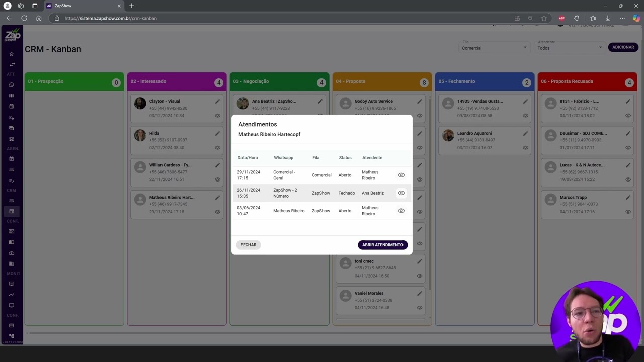Image resolution: width=644 pixels, height=362 pixels.
Task: Click the ZapShow logo in the sidebar
Action: click(x=12, y=36)
